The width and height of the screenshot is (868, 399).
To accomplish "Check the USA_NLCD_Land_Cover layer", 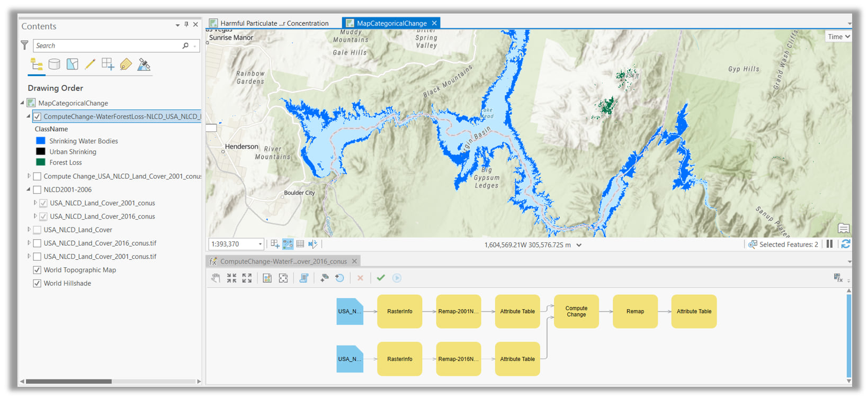I will click(x=37, y=230).
